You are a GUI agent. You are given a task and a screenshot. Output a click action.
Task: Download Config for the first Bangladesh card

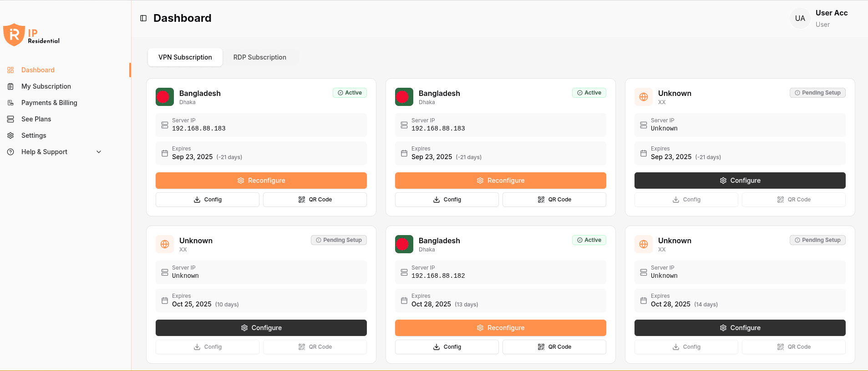[208, 200]
